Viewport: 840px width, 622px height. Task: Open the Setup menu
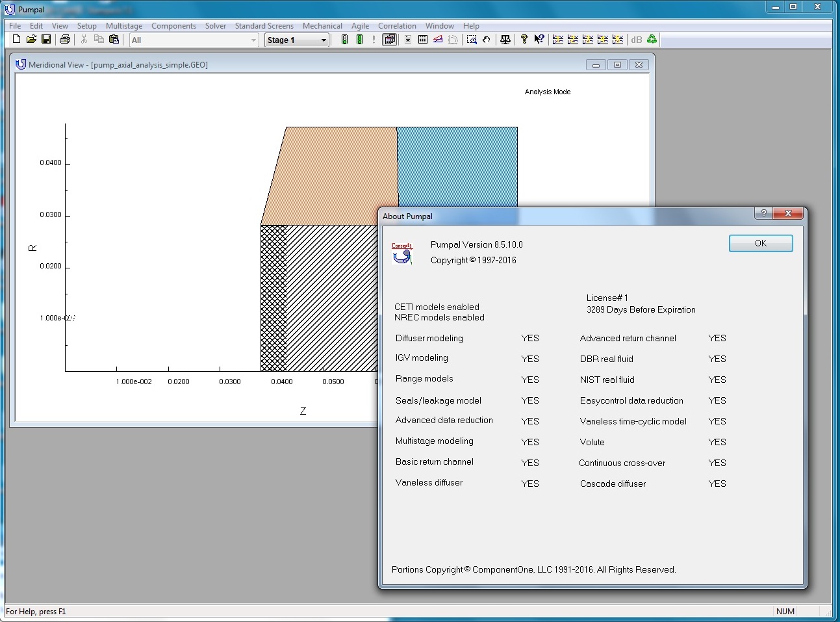point(86,26)
